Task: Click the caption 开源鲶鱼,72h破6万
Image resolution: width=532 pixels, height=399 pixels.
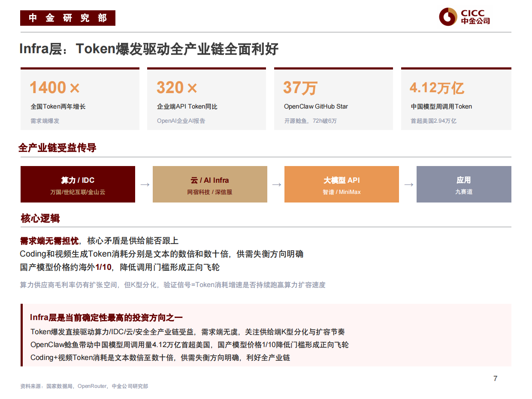Action: [x=310, y=121]
